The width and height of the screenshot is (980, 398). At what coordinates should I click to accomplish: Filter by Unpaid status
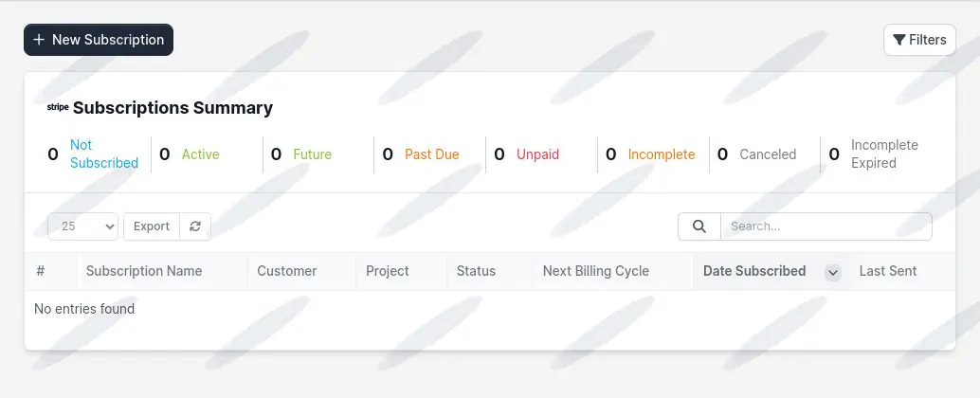pos(537,154)
